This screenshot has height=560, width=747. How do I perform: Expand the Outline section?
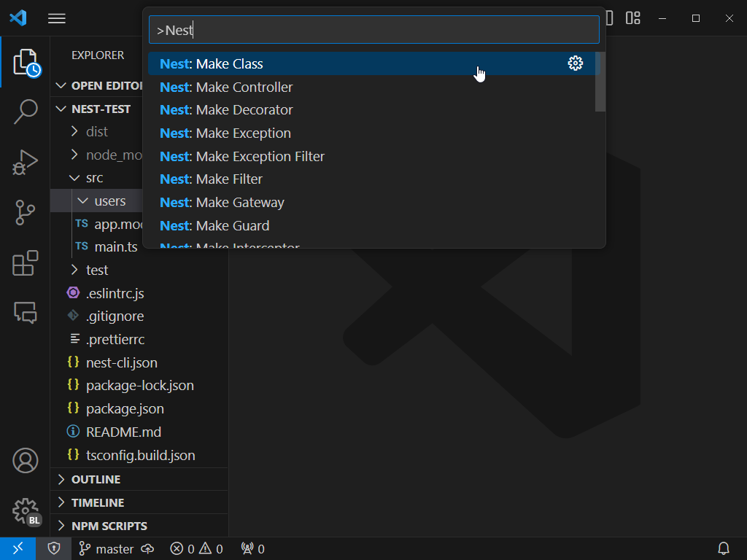(139, 480)
